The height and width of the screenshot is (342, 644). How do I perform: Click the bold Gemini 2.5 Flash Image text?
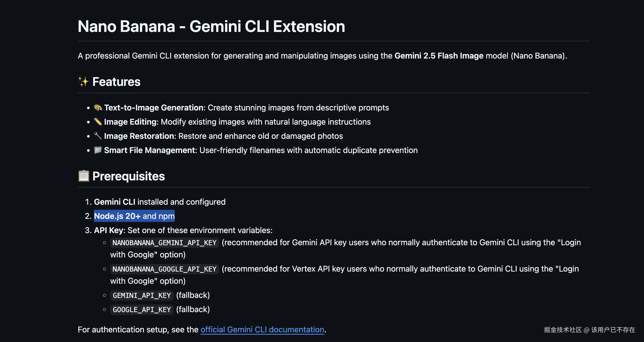pyautogui.click(x=439, y=56)
